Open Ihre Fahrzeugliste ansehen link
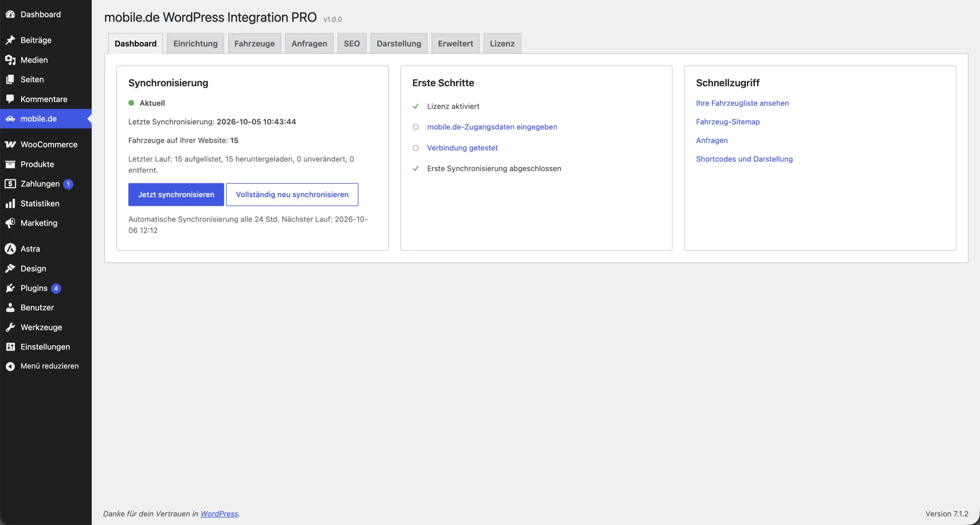 coord(742,103)
